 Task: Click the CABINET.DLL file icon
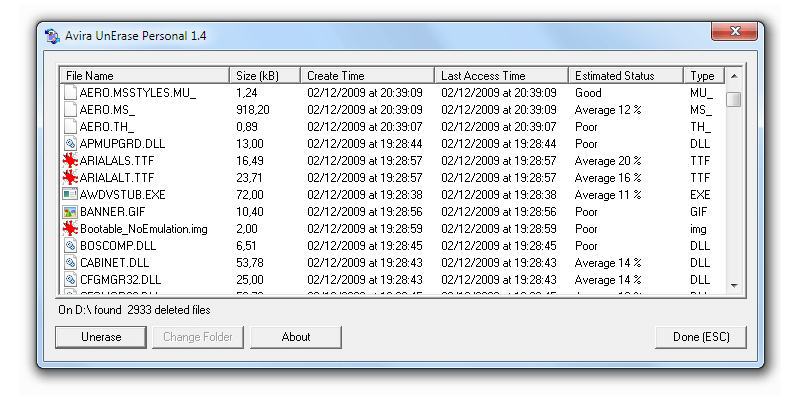pos(70,263)
